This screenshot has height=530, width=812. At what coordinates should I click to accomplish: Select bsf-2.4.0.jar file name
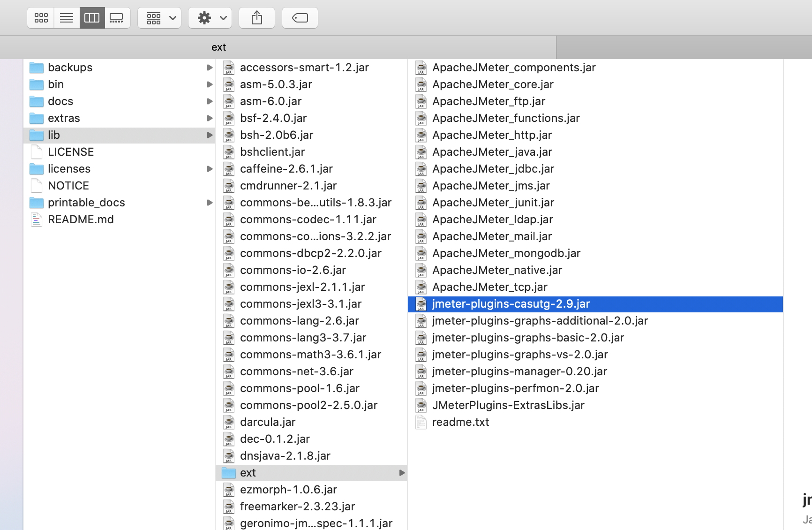(273, 118)
